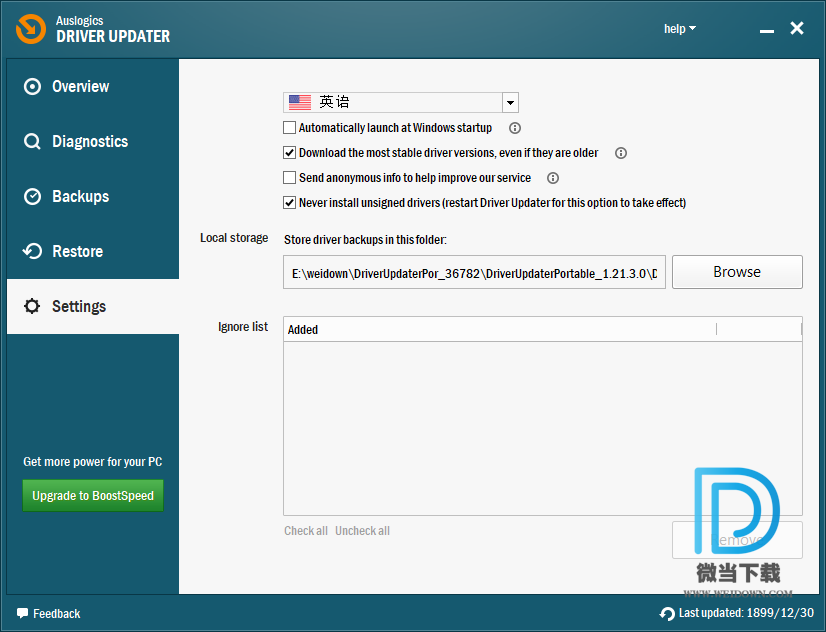Click the Uncheck all link
Image resolution: width=826 pixels, height=632 pixels.
point(362,531)
